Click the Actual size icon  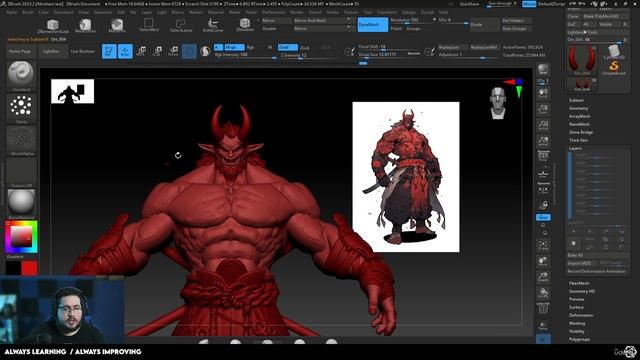click(543, 125)
